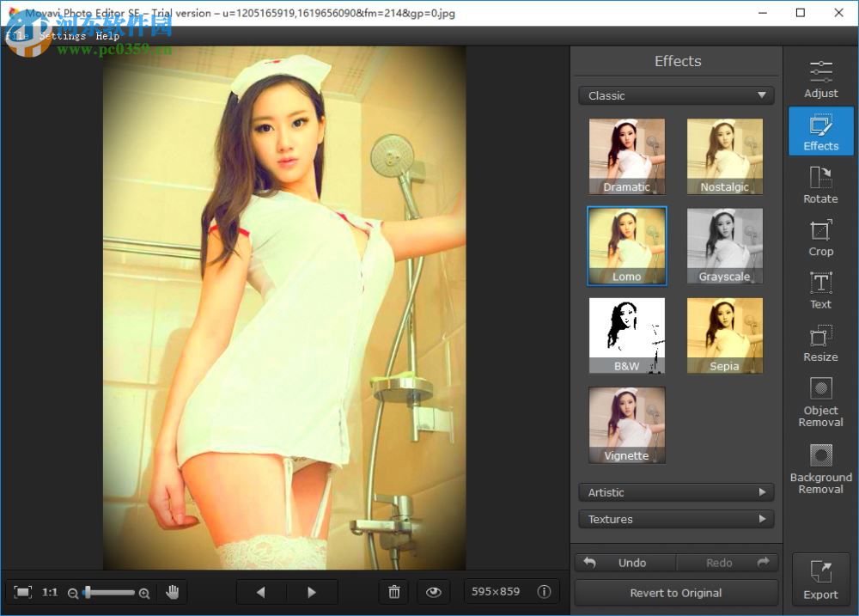
Task: Open the Crop tool
Action: click(820, 237)
